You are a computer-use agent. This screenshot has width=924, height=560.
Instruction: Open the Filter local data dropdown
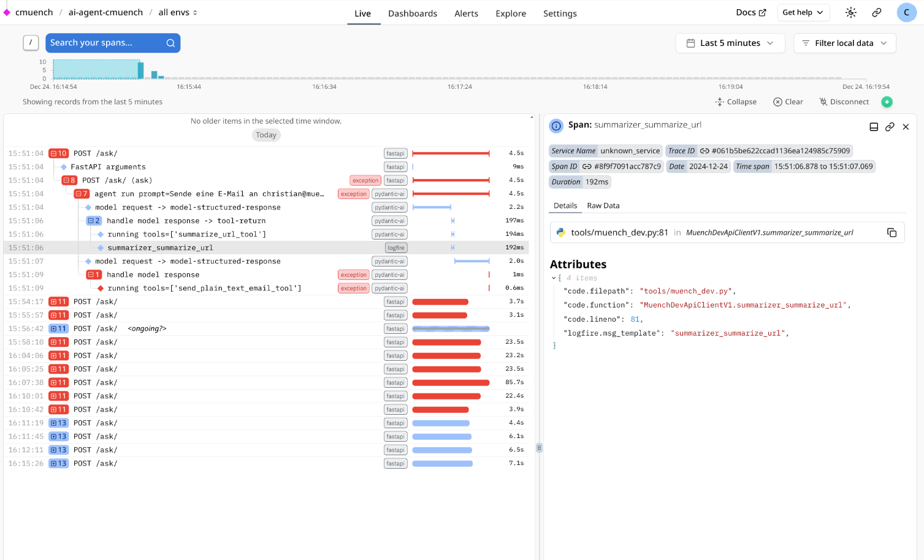click(x=845, y=43)
